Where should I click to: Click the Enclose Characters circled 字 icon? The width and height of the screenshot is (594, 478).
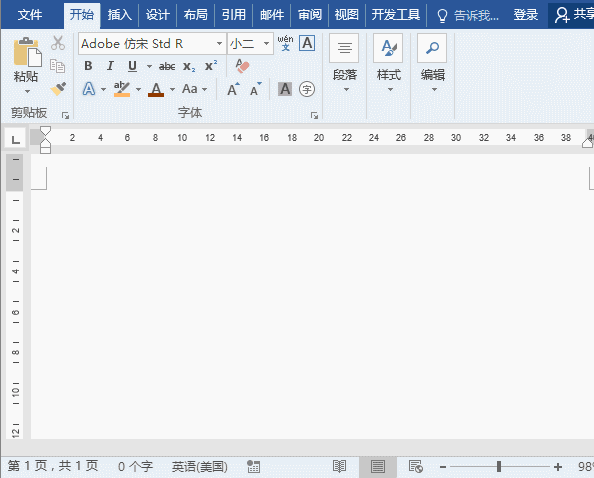coord(307,89)
